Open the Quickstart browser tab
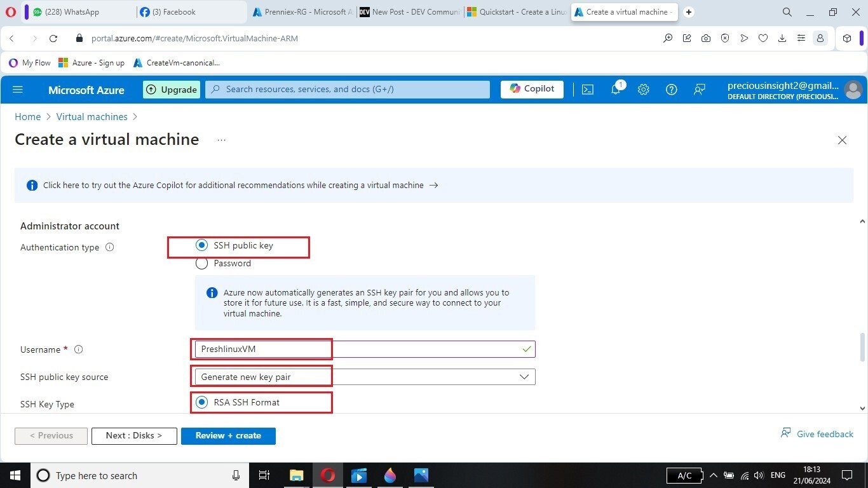868x488 pixels. tap(516, 12)
